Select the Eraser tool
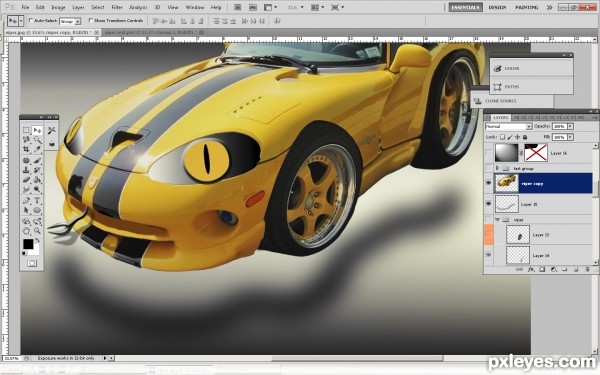The image size is (600, 375). point(26,179)
